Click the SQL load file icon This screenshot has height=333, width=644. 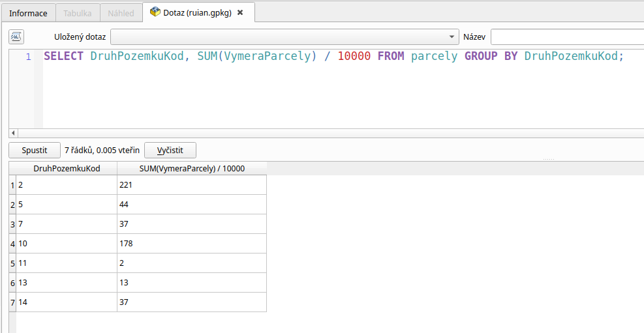pos(16,37)
